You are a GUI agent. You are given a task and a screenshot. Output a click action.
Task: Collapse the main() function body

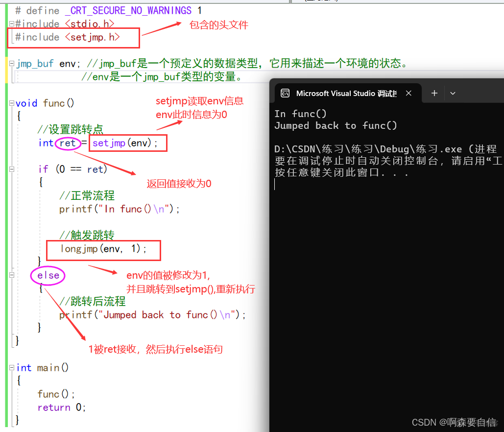coord(11,367)
